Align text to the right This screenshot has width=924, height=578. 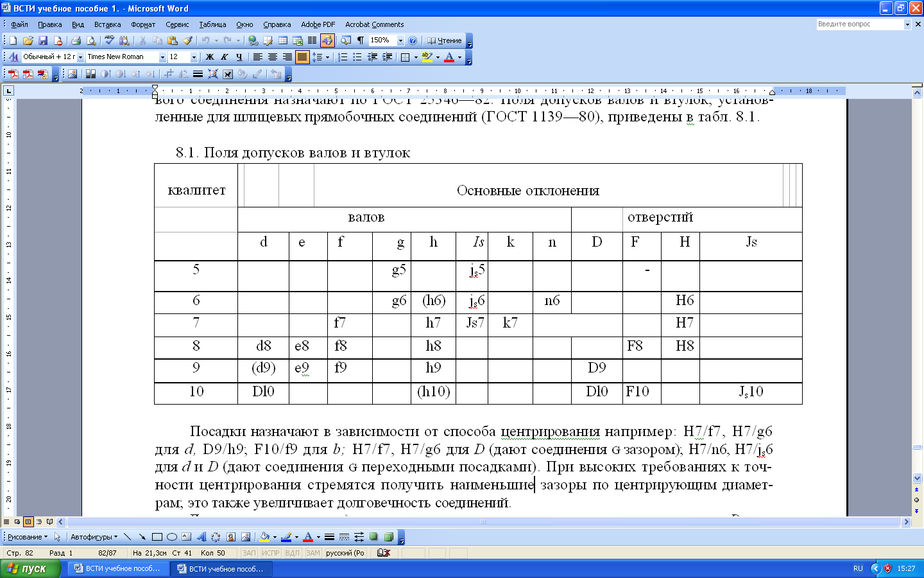tap(287, 57)
